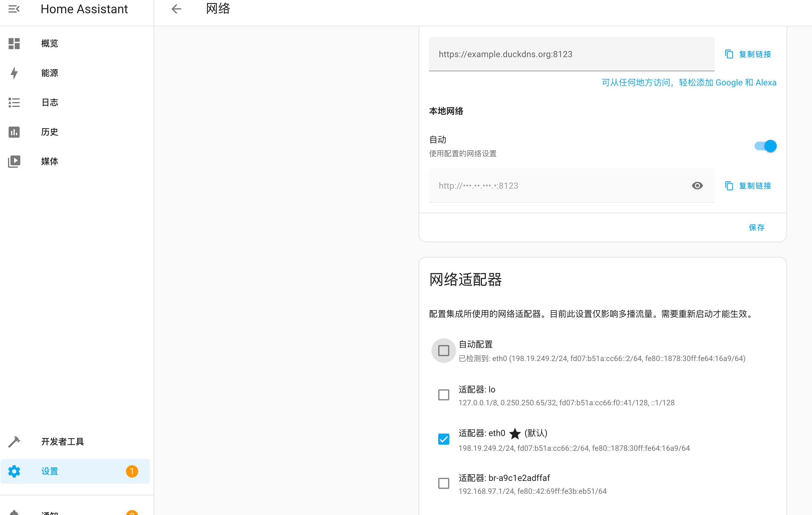This screenshot has width=812, height=515.
Task: Open the 能源 energy dashboard
Action: point(49,73)
